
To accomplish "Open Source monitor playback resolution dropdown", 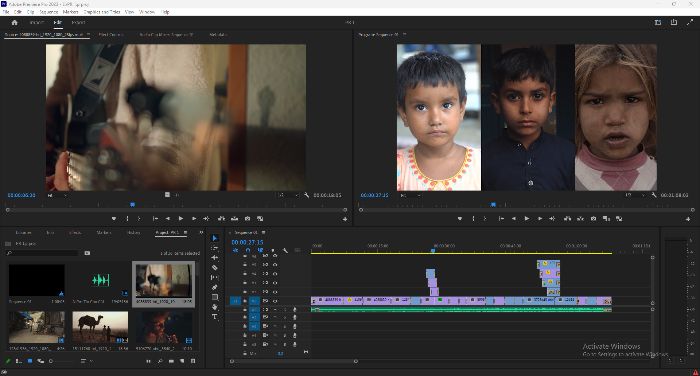I will point(288,195).
